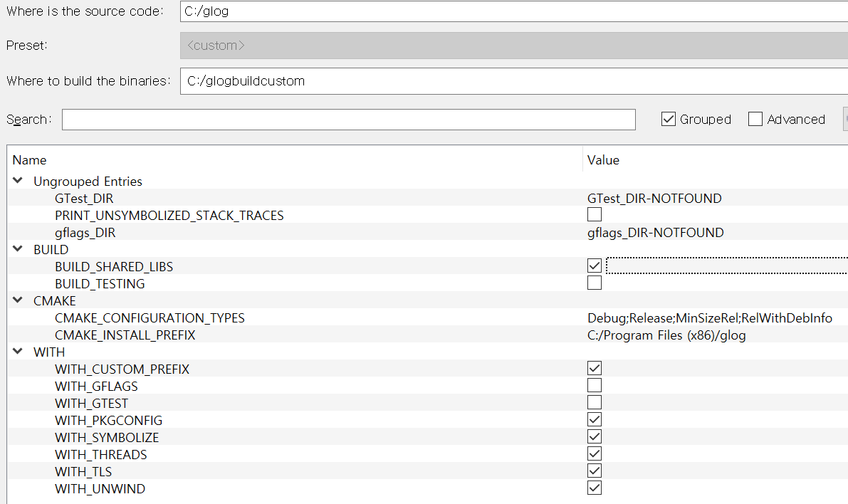Toggle WITH_SYMBOLIZE off
This screenshot has height=504, width=848.
(595, 436)
